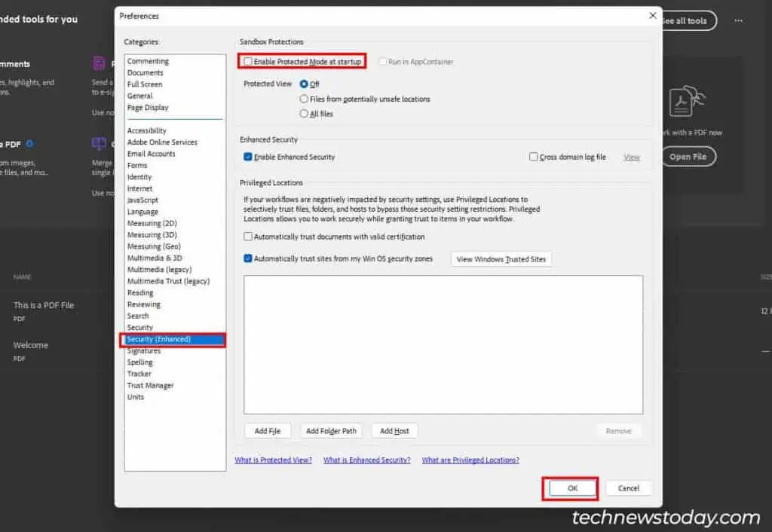Click the Request e-signatures tool icon
772x532 pixels.
100,63
